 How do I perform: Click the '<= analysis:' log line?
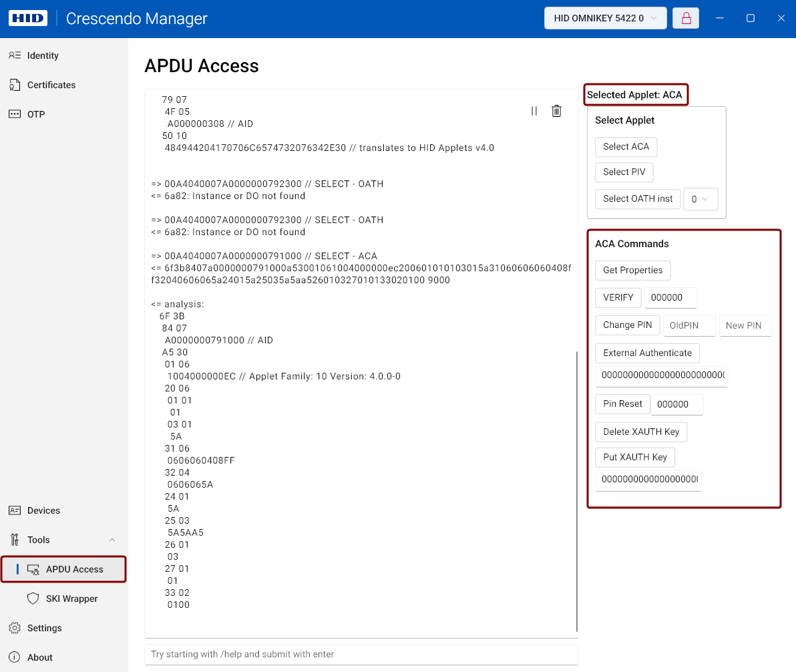tap(178, 304)
